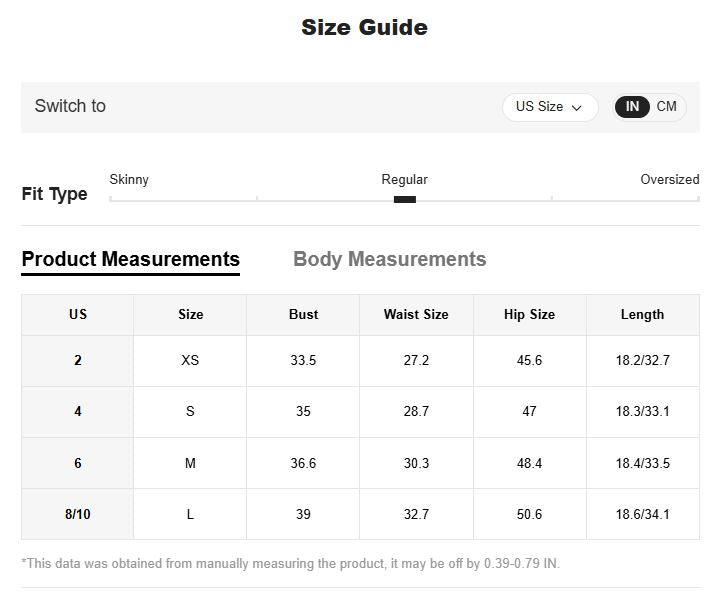This screenshot has height=600, width=720.
Task: Click the M size cell
Action: point(190,463)
